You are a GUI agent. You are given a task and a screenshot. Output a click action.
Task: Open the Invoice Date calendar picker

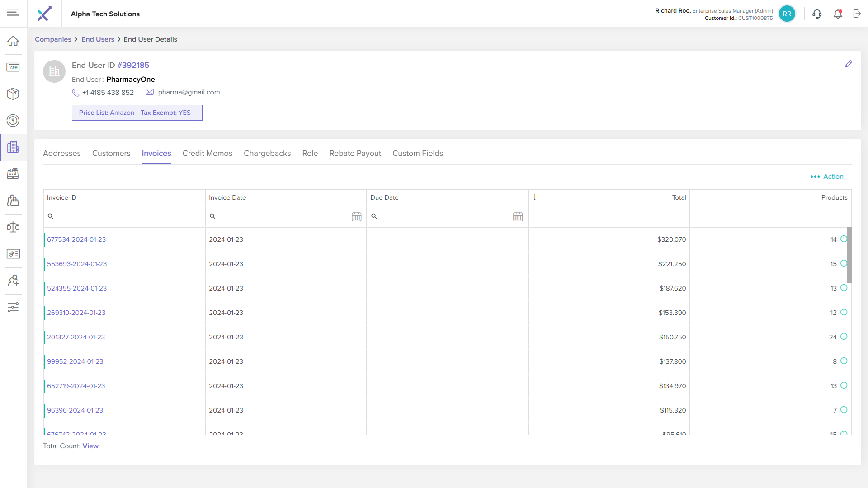click(x=356, y=216)
